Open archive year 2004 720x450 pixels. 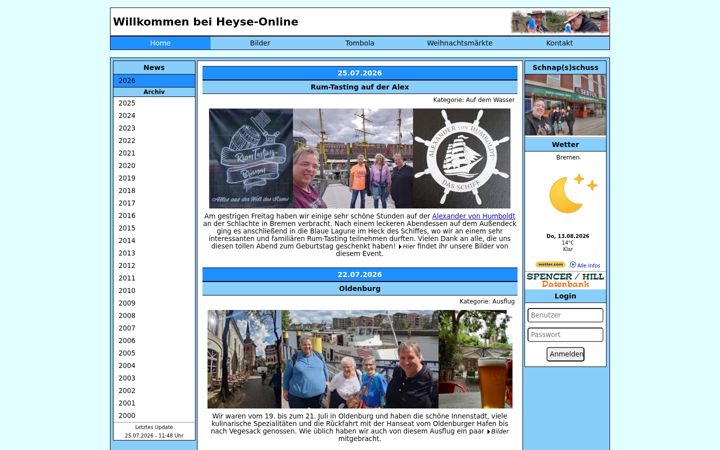point(154,365)
